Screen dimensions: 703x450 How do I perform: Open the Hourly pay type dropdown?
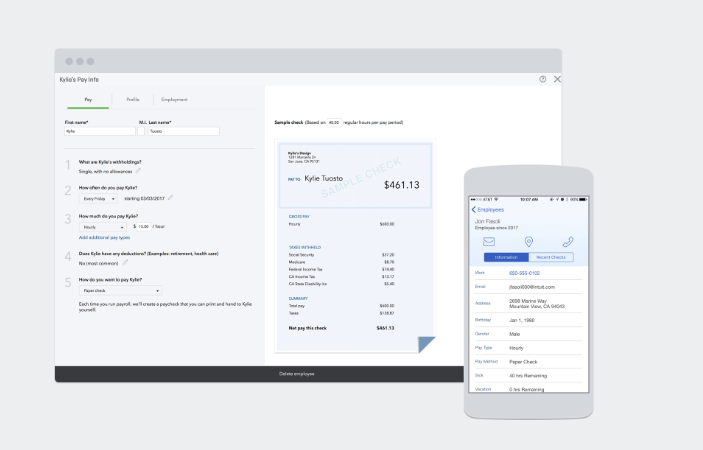coord(103,227)
